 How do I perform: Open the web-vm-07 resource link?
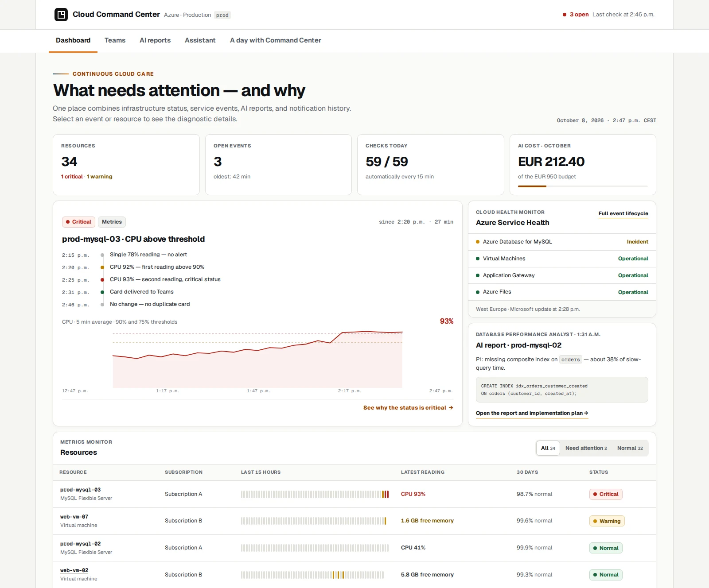pyautogui.click(x=74, y=517)
